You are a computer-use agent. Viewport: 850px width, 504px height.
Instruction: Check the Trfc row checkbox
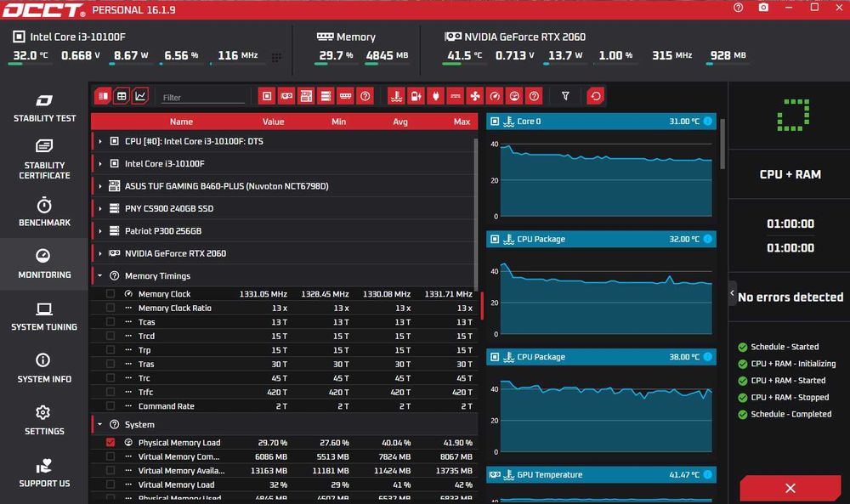[110, 392]
